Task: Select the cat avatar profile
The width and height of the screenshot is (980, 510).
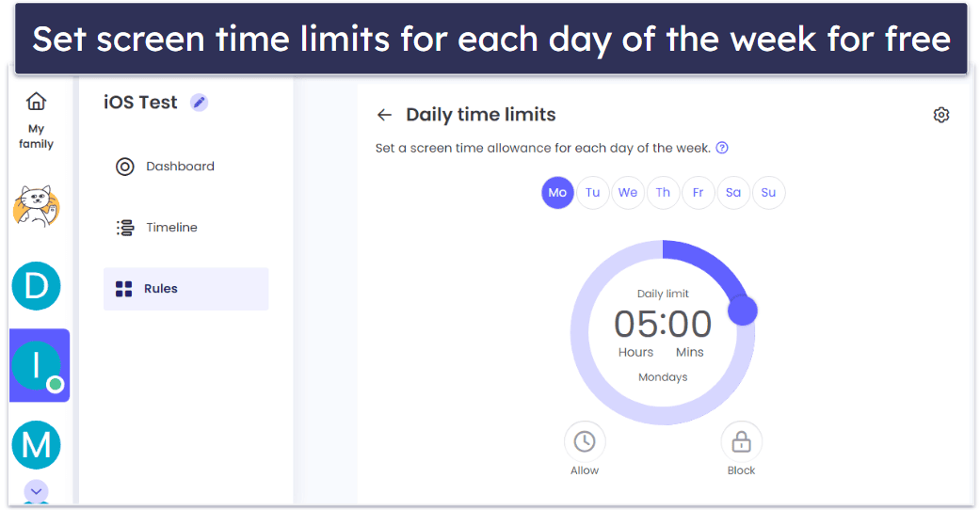Action: coord(36,206)
